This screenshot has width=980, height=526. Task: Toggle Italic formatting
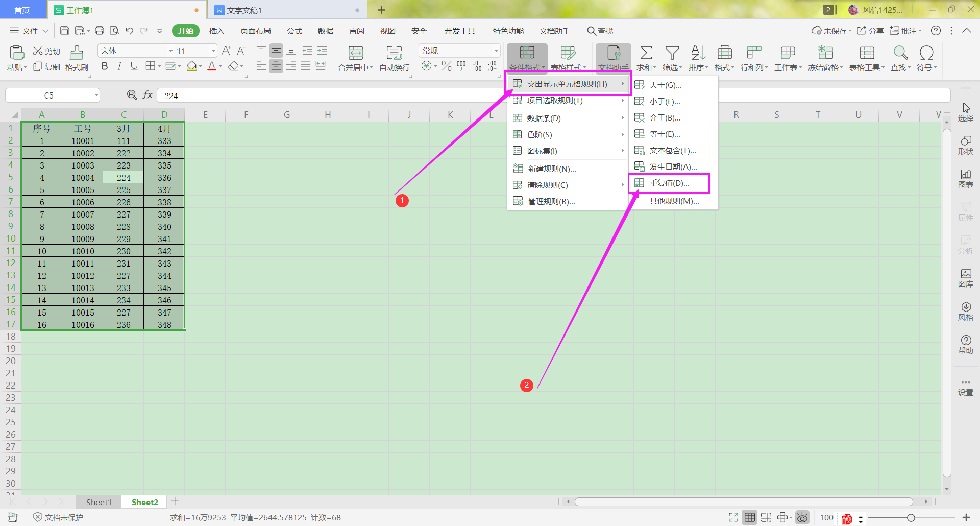(119, 66)
